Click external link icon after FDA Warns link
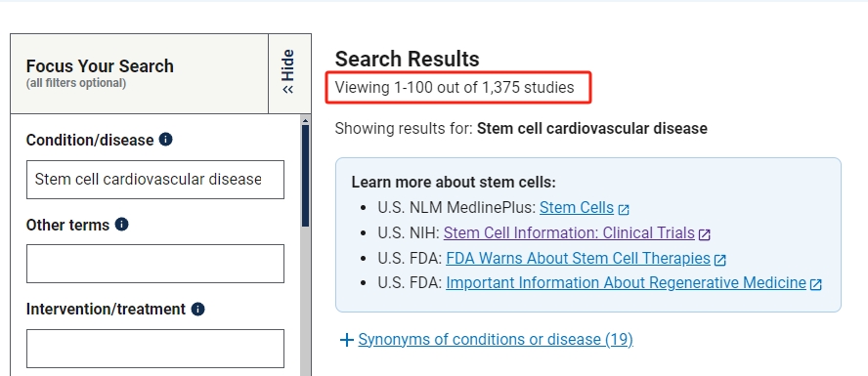This screenshot has width=868, height=376. pos(719,260)
